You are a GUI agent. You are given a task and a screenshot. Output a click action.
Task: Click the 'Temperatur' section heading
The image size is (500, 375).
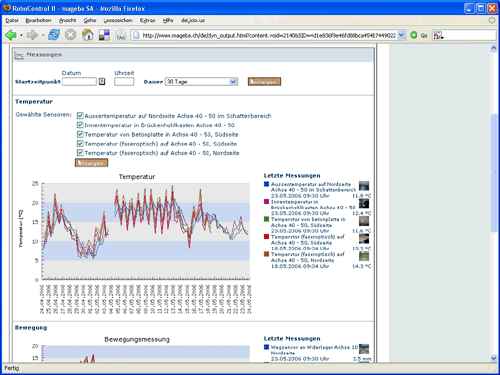(x=34, y=101)
